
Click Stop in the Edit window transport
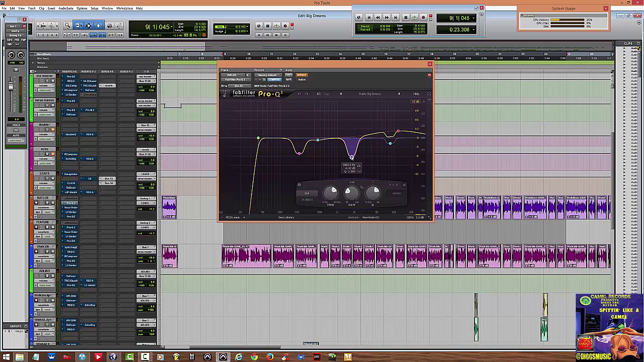(x=268, y=26)
